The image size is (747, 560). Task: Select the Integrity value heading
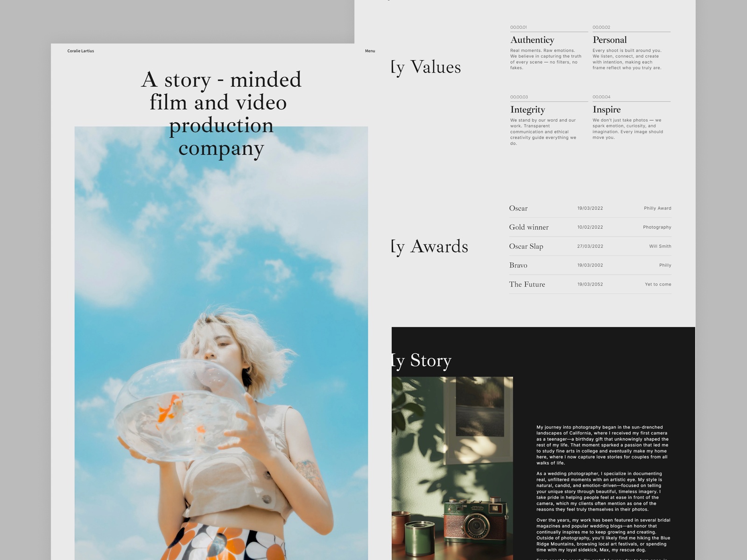(x=528, y=110)
